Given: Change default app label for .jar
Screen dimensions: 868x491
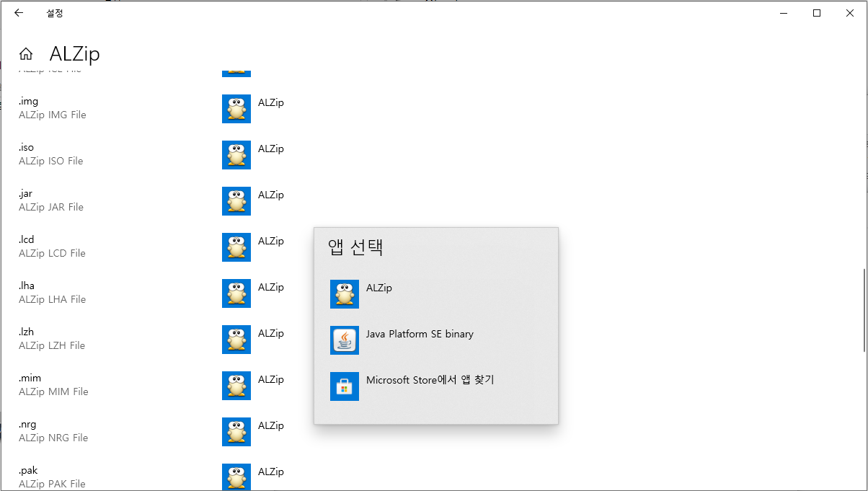Looking at the screenshot, I should click(x=271, y=195).
